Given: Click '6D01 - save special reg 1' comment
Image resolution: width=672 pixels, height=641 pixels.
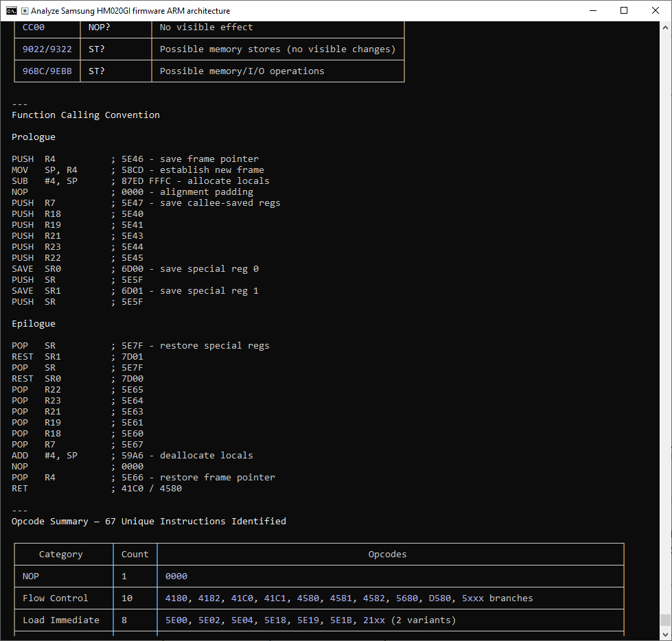Looking at the screenshot, I should coord(190,290).
